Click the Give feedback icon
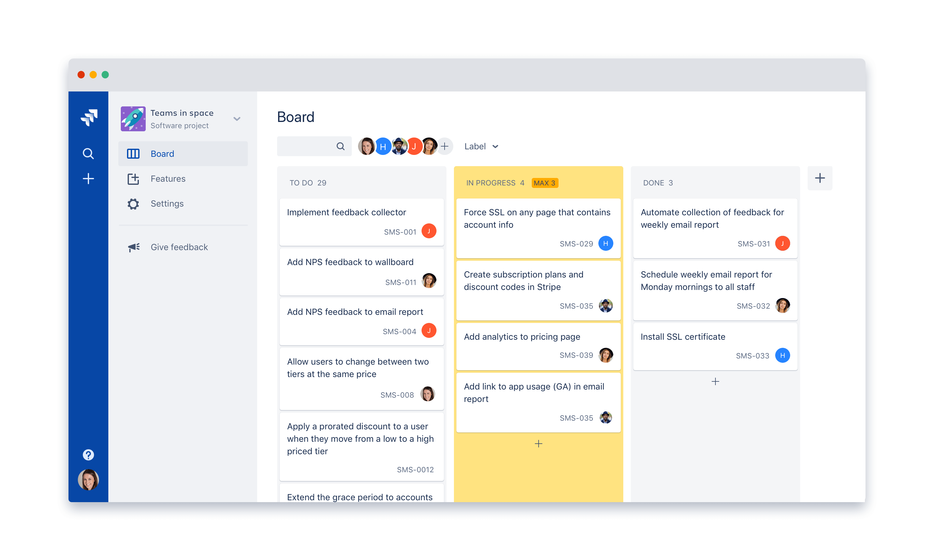The width and height of the screenshot is (934, 560). pyautogui.click(x=132, y=247)
